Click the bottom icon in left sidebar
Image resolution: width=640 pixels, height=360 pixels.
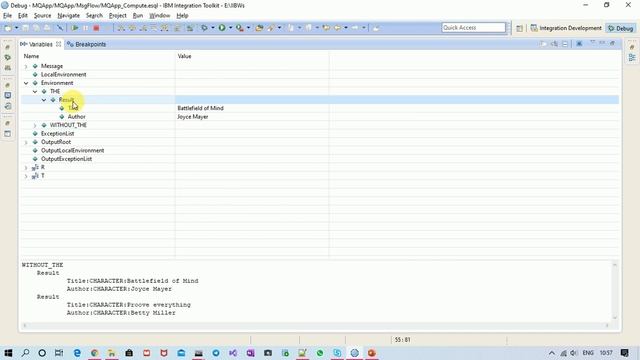(8, 134)
